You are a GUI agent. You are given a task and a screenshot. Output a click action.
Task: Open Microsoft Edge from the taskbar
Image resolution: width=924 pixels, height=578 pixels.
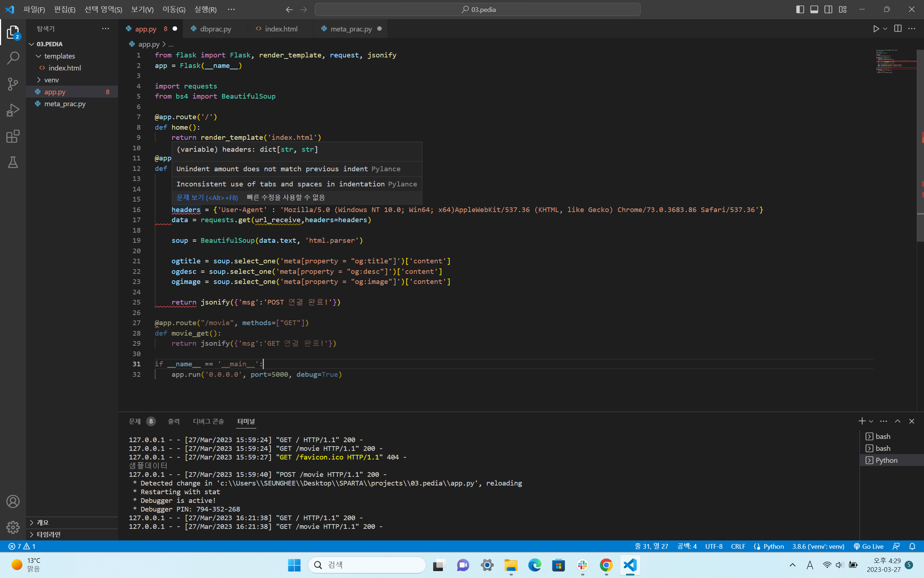point(535,565)
